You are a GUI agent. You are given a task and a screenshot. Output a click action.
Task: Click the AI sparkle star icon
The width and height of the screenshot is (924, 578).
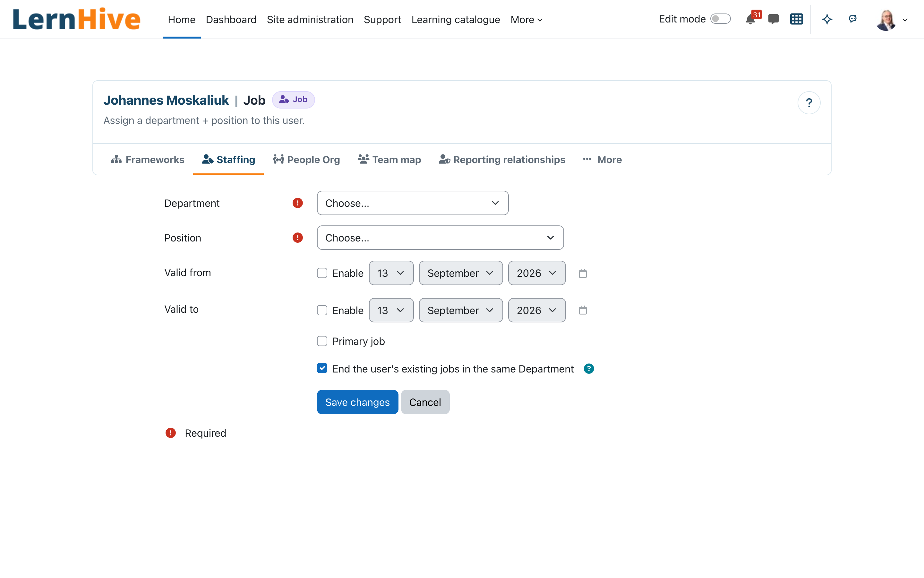827,19
